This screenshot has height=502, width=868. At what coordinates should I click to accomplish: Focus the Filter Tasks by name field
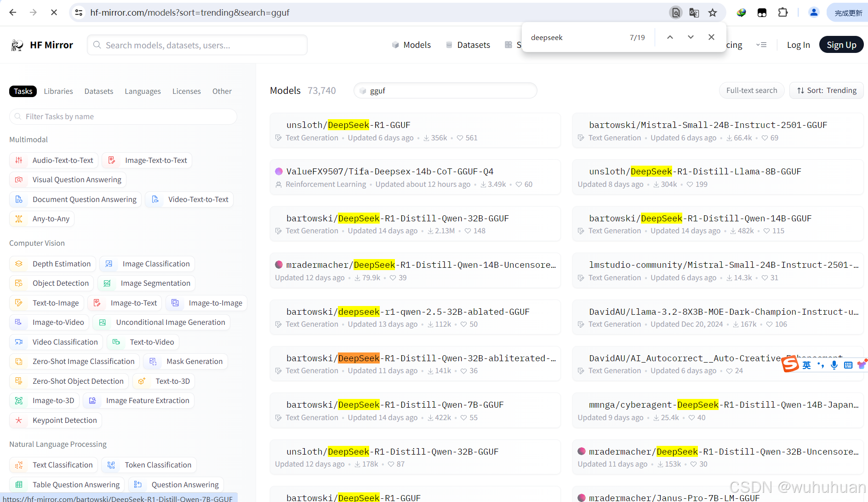click(x=123, y=116)
